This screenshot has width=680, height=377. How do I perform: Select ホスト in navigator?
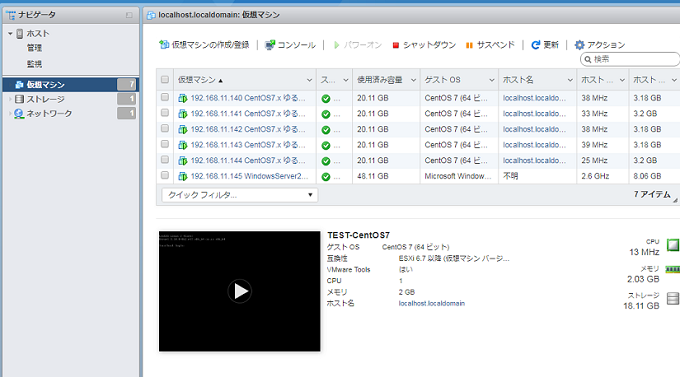[38, 33]
